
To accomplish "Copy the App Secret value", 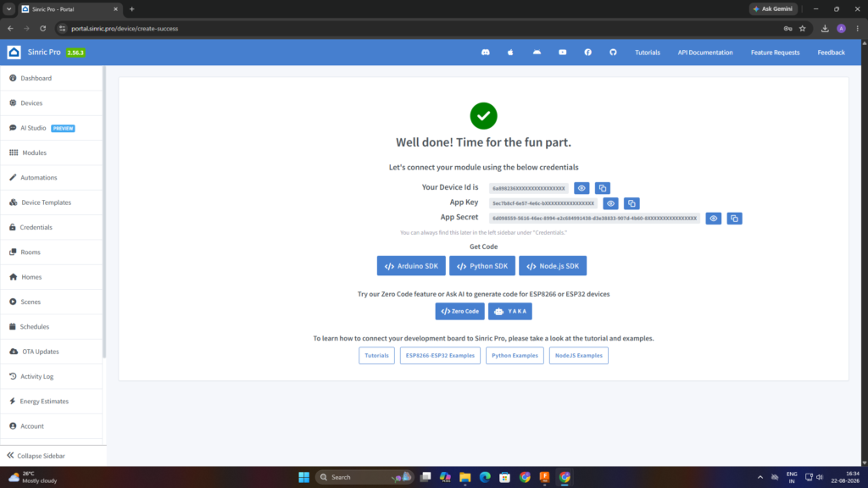I will pyautogui.click(x=735, y=219).
